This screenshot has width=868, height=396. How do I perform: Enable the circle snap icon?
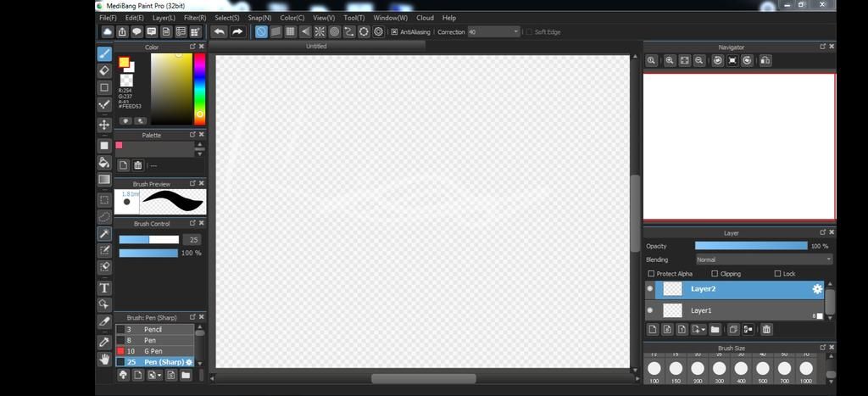coord(334,31)
